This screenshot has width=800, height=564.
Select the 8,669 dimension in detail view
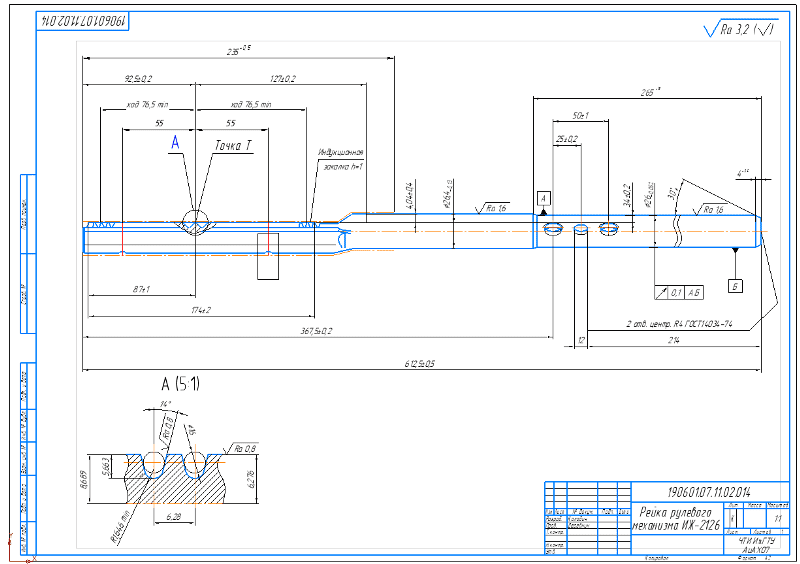83,479
